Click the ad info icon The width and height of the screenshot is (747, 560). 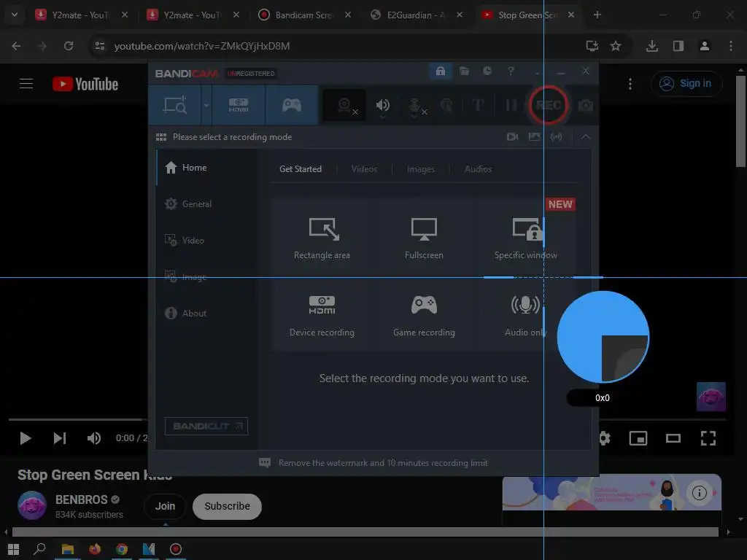[699, 492]
